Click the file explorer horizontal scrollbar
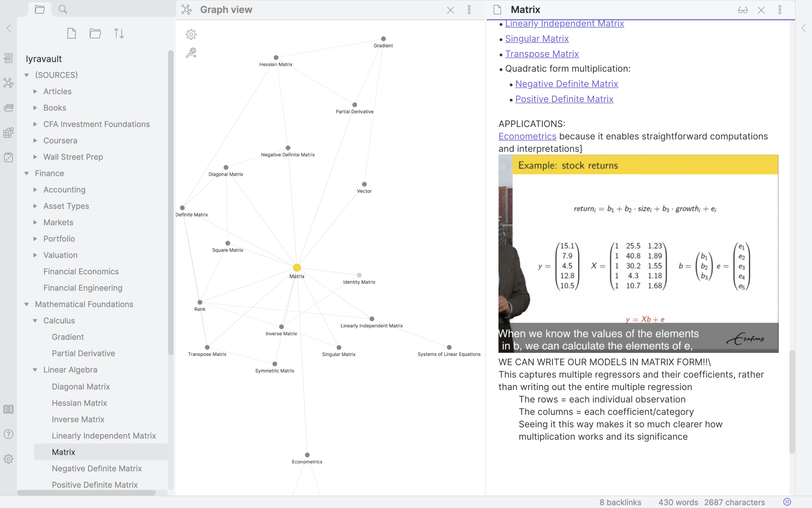 click(x=86, y=492)
